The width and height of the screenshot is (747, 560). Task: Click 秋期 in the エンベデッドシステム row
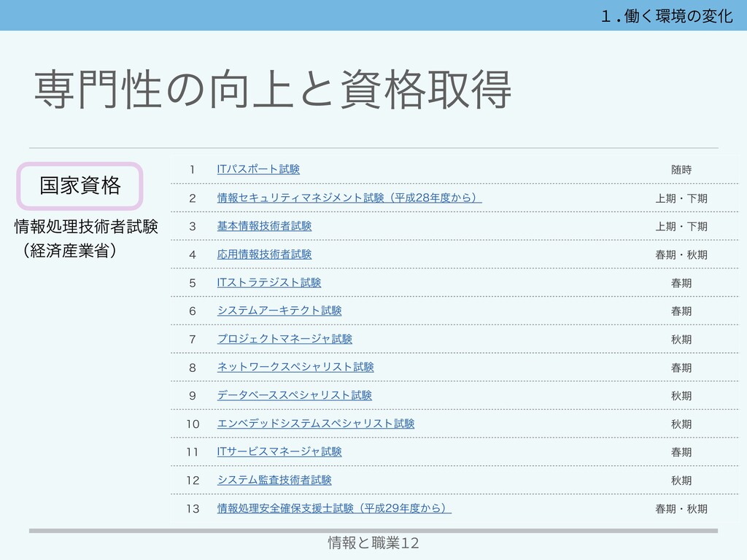[x=681, y=424]
